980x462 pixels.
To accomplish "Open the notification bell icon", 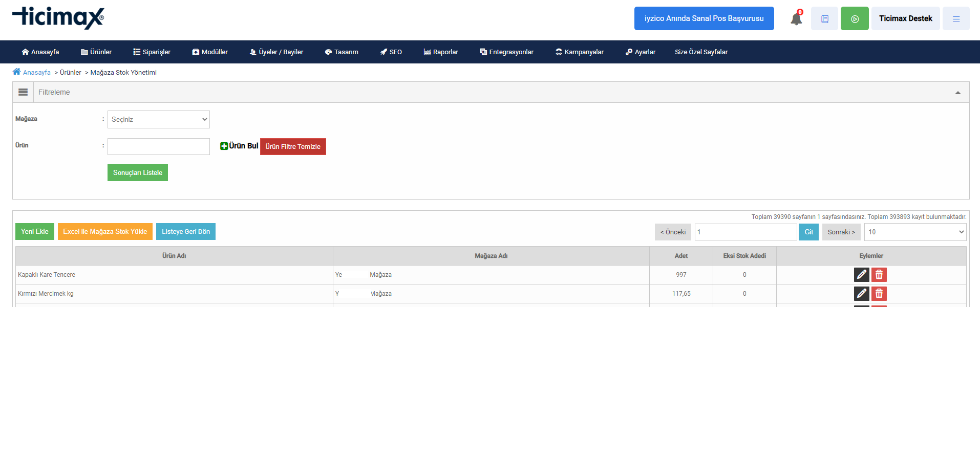I will tap(796, 19).
